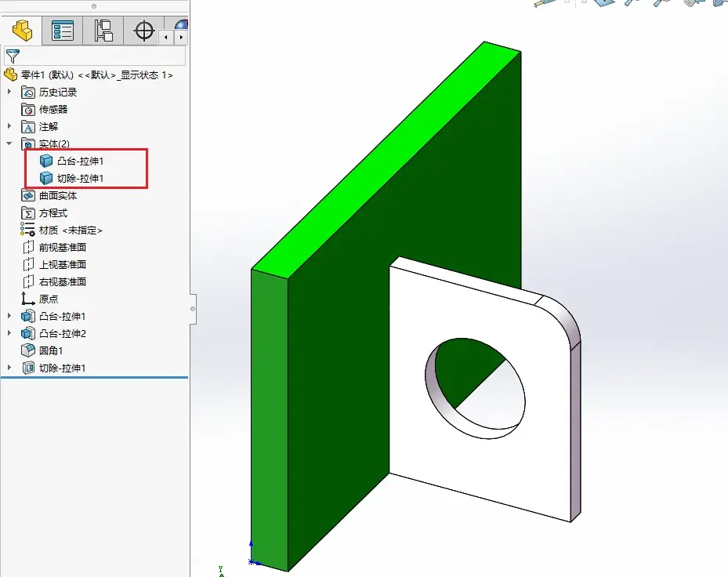The width and height of the screenshot is (728, 577).
Task: Click the 注解 annotation icon
Action: [28, 126]
